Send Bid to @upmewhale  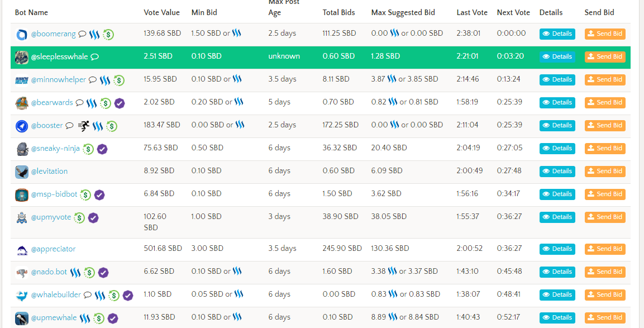(605, 318)
